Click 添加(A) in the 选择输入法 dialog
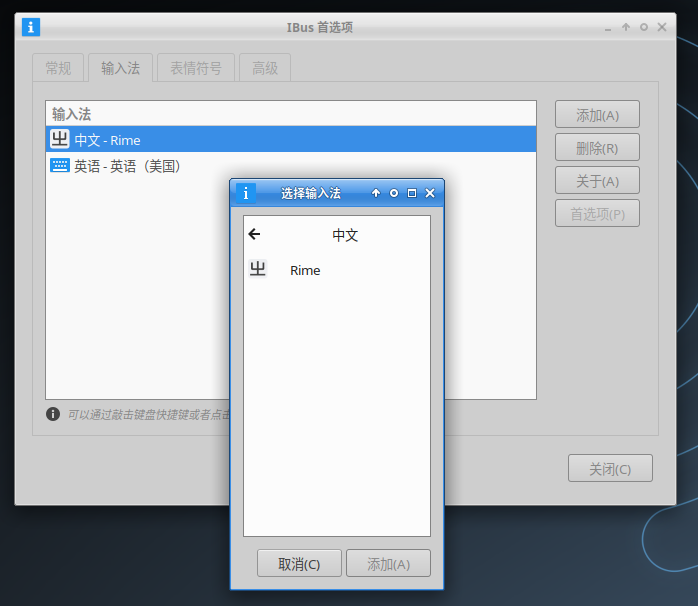Screen dimensions: 698x606 [389, 564]
